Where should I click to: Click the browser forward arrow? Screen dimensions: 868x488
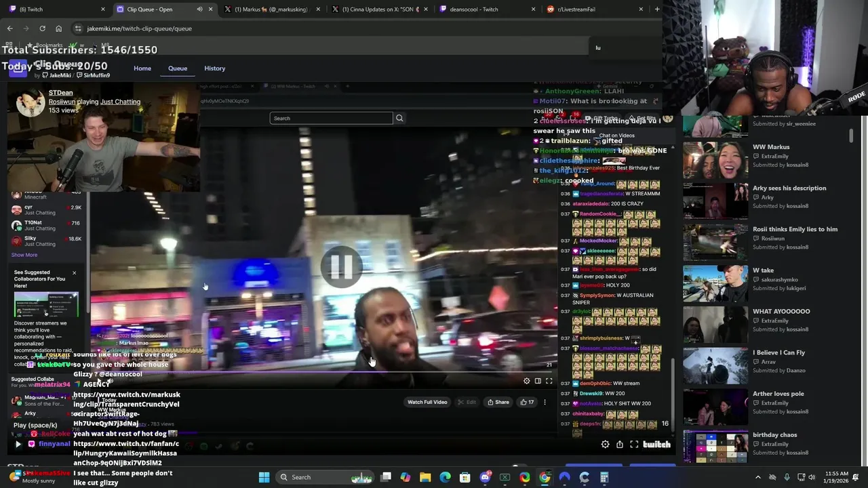pyautogui.click(x=26, y=28)
